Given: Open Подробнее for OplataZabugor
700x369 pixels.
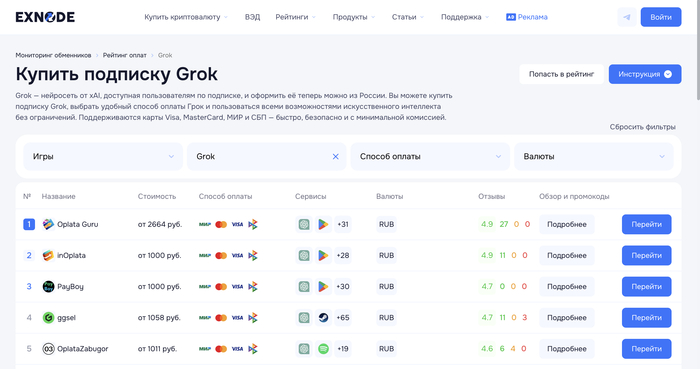Looking at the screenshot, I should pyautogui.click(x=567, y=348).
